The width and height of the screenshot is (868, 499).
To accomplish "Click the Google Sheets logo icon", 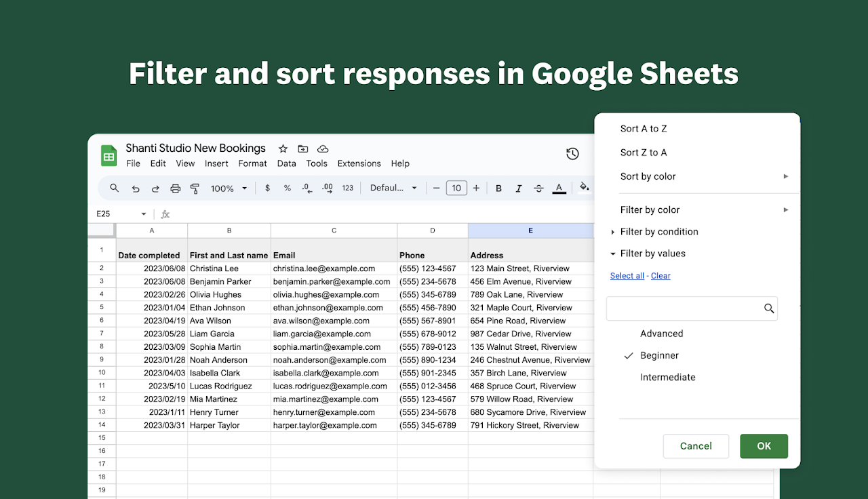I will (108, 155).
